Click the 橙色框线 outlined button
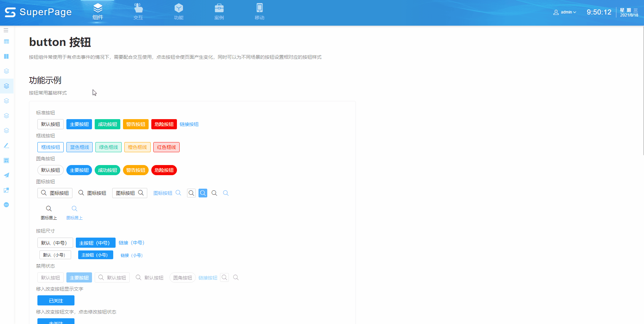 (x=137, y=147)
